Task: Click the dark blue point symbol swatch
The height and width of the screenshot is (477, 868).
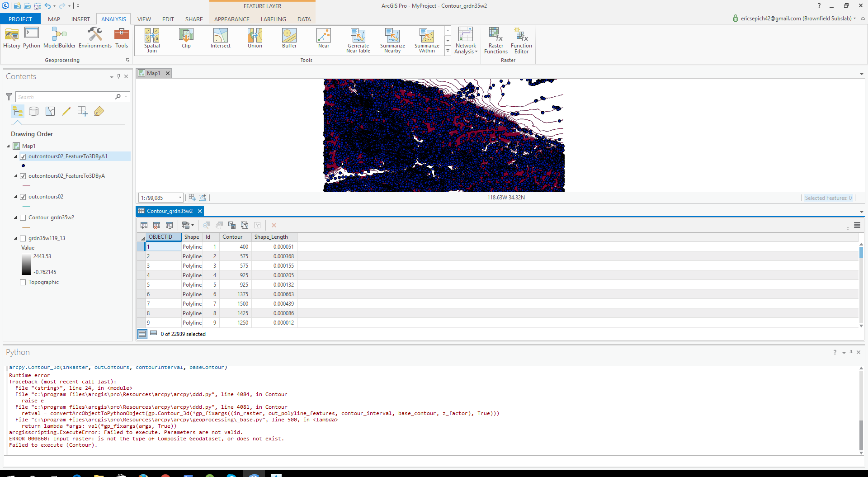Action: 24,166
